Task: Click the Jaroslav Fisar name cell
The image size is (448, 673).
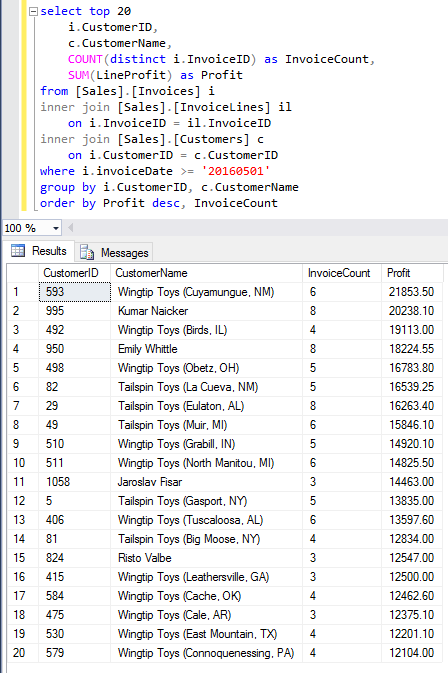Action: [x=207, y=482]
